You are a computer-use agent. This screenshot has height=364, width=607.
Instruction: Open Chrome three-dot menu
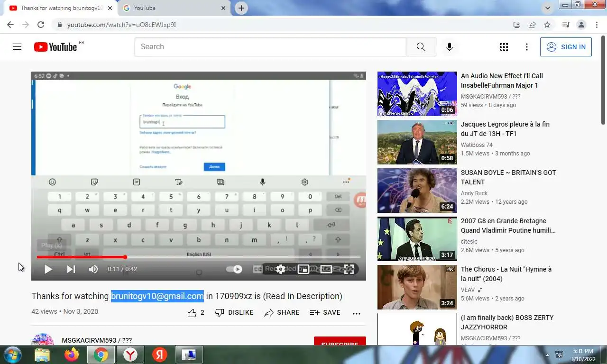pyautogui.click(x=596, y=25)
